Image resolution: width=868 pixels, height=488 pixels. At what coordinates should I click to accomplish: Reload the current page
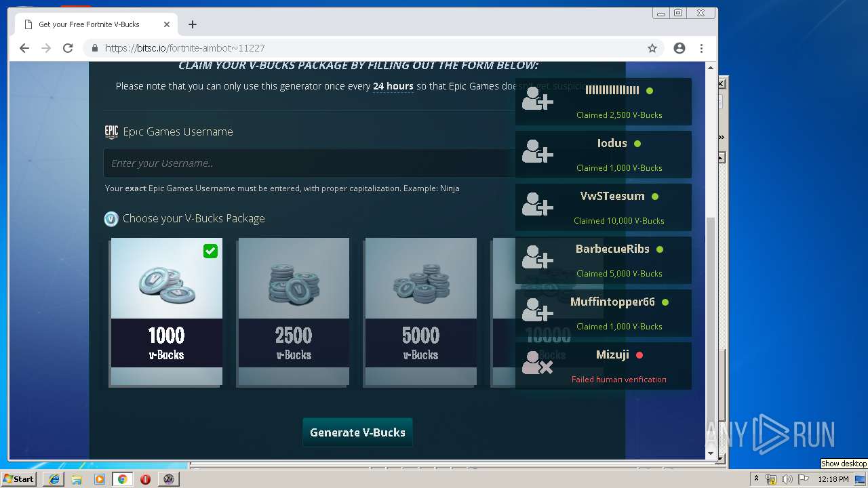coord(68,48)
